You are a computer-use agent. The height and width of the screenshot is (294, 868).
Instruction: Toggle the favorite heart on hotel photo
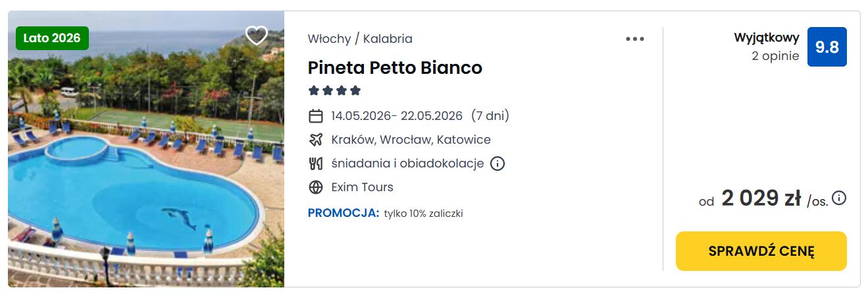(x=257, y=35)
